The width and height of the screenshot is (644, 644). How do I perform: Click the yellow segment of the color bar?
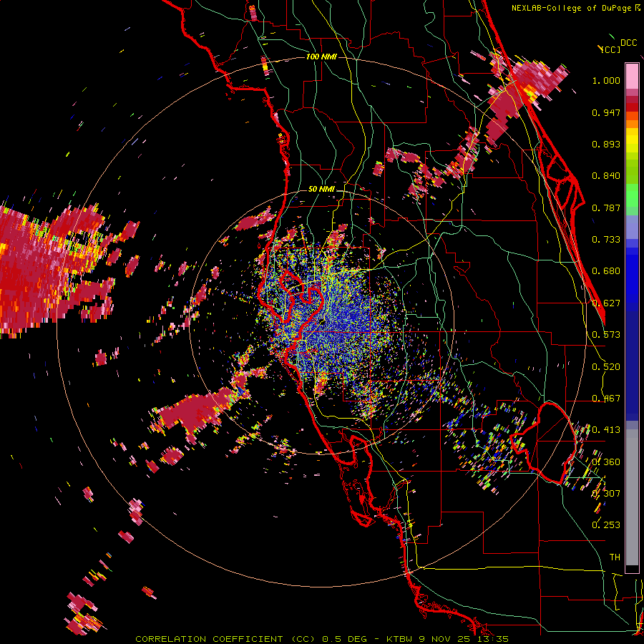coord(632,141)
